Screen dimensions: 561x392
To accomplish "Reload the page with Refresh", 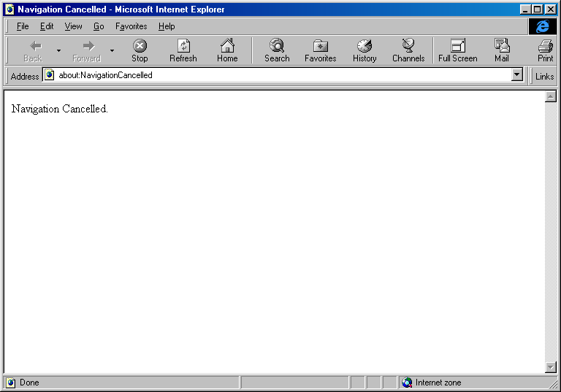I will tap(183, 50).
